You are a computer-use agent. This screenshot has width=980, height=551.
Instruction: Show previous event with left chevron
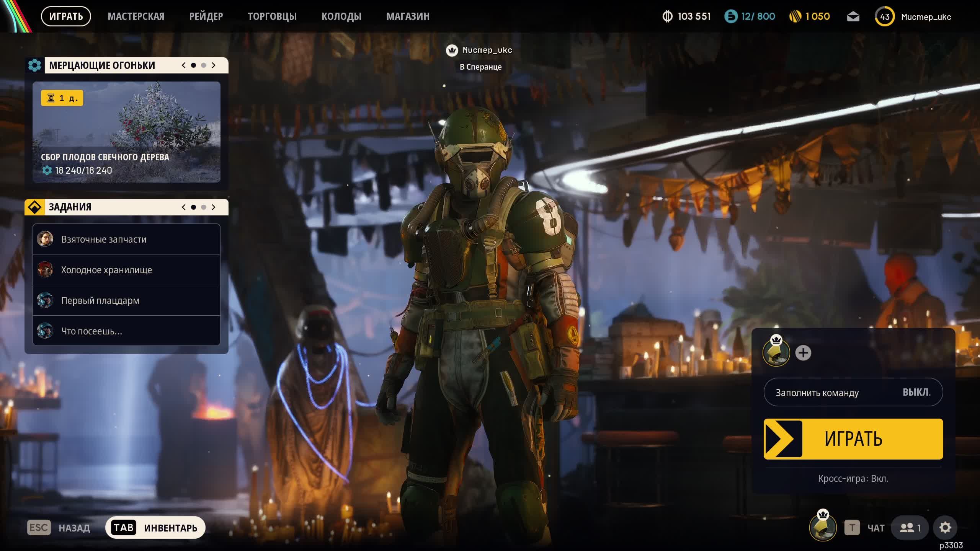[184, 65]
